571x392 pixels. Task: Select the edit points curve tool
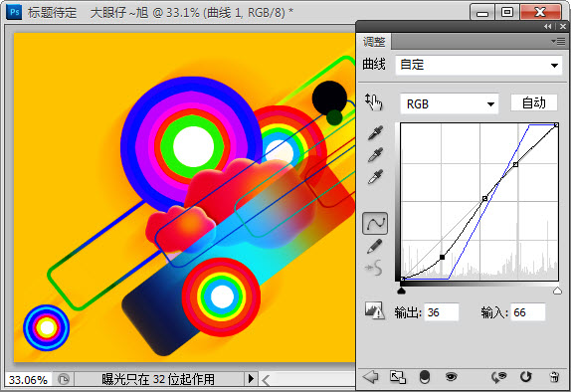(x=375, y=223)
